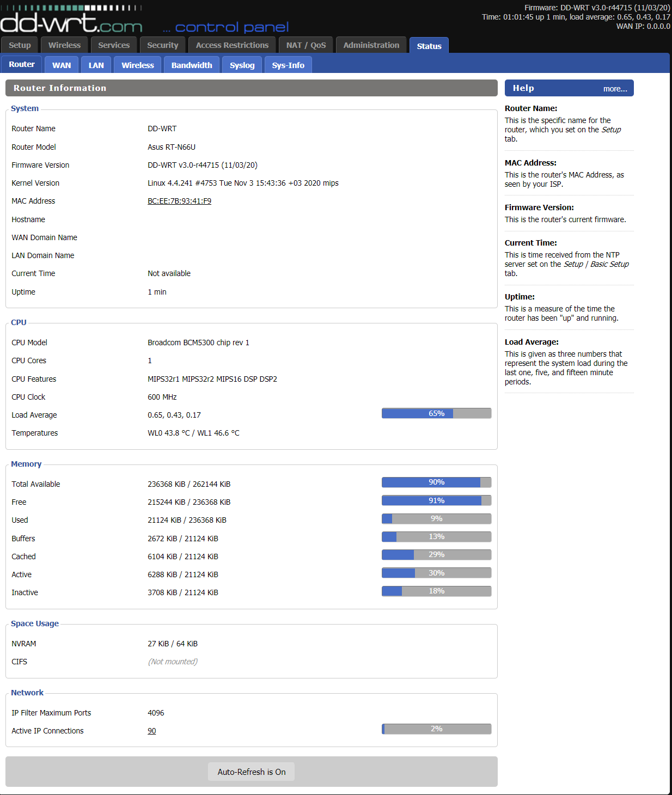Image resolution: width=672 pixels, height=795 pixels.
Task: View the Bandwidth sub-tab
Action: pyautogui.click(x=192, y=65)
